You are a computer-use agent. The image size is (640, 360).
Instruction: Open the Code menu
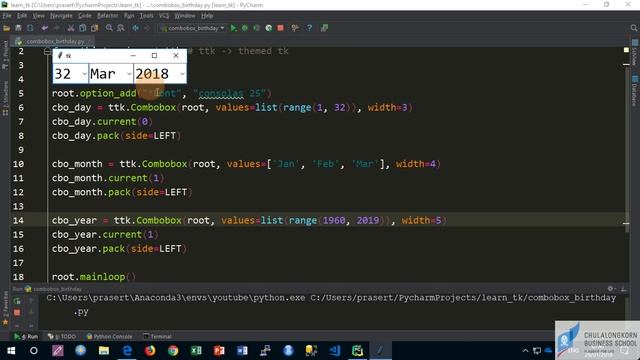[x=84, y=16]
